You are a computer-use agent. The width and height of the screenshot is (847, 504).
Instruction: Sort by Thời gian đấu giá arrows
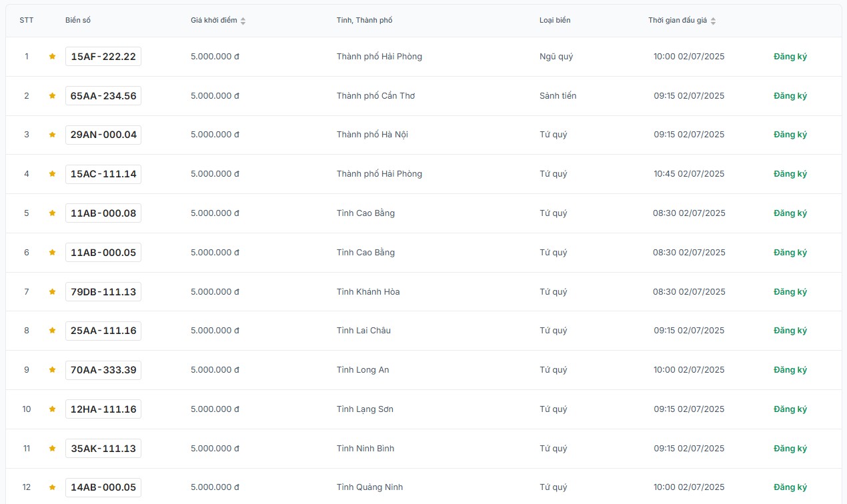713,21
